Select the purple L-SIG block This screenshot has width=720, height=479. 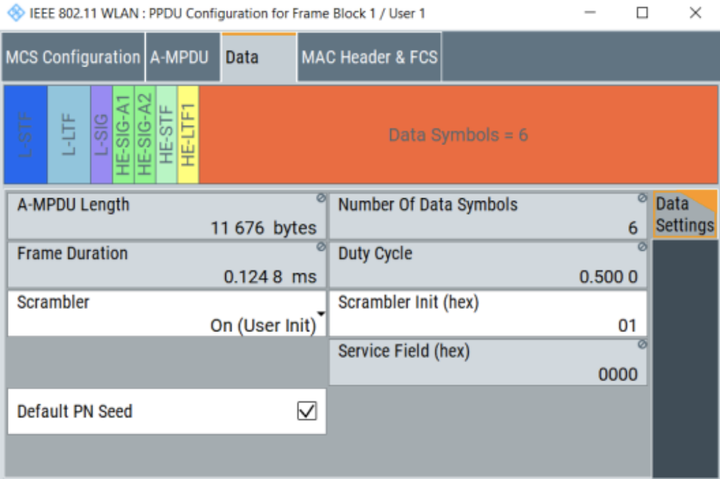click(101, 135)
